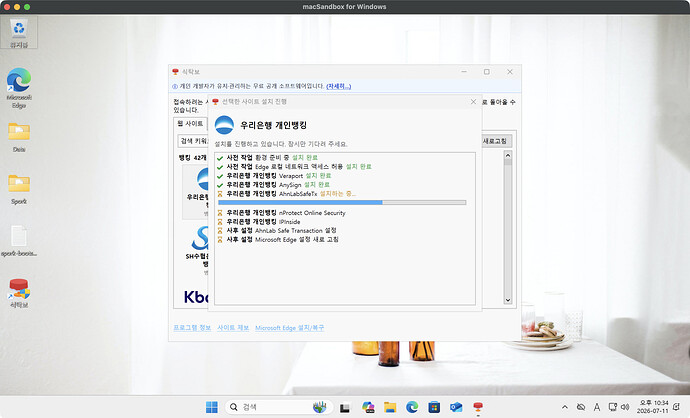Open the 프로그램 정보 link
690x418 pixels.
(x=192, y=328)
